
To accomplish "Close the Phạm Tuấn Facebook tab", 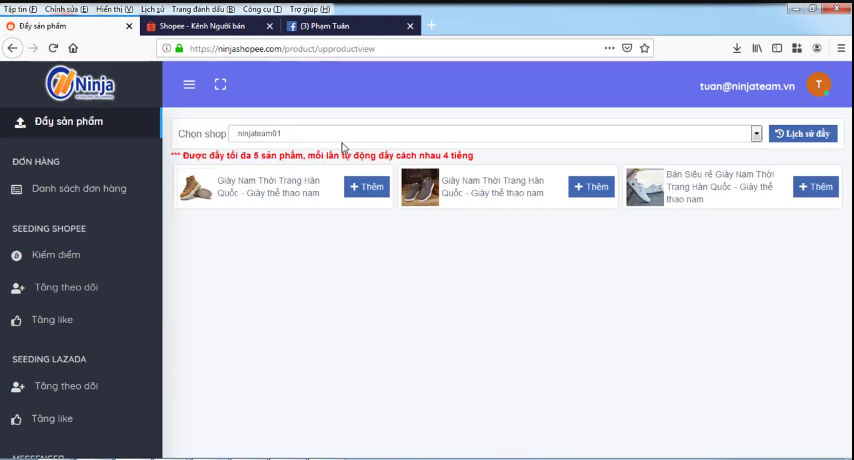I will tap(410, 26).
